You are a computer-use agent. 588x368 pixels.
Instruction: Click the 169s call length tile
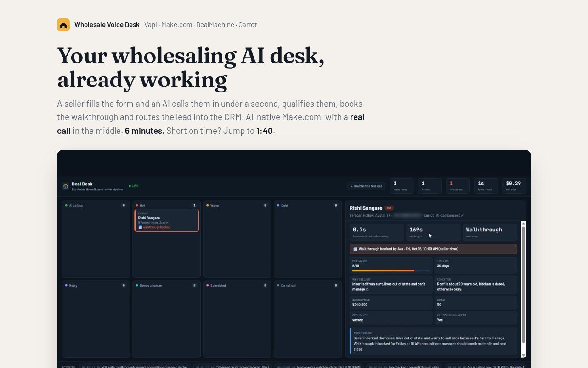coord(433,232)
